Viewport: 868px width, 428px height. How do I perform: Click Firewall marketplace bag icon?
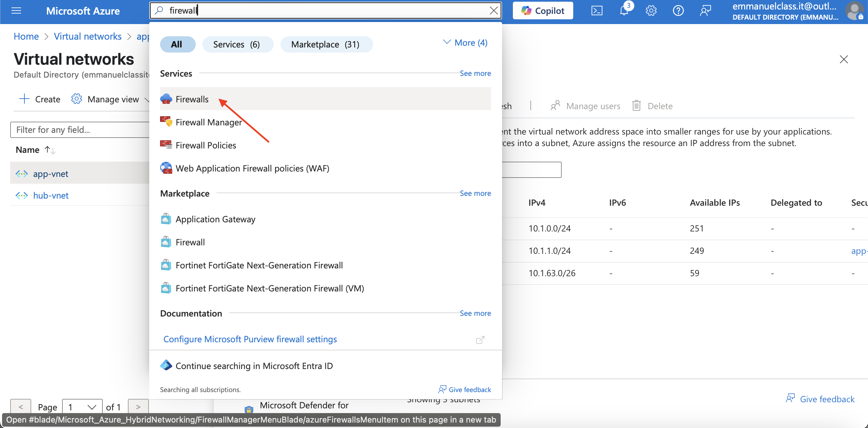(x=166, y=242)
